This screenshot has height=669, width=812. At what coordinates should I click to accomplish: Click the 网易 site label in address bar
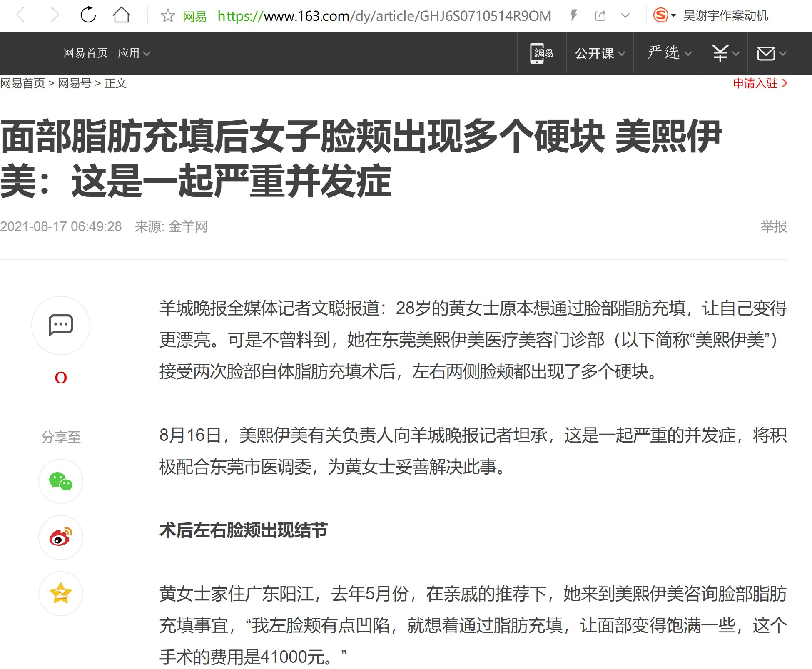194,16
